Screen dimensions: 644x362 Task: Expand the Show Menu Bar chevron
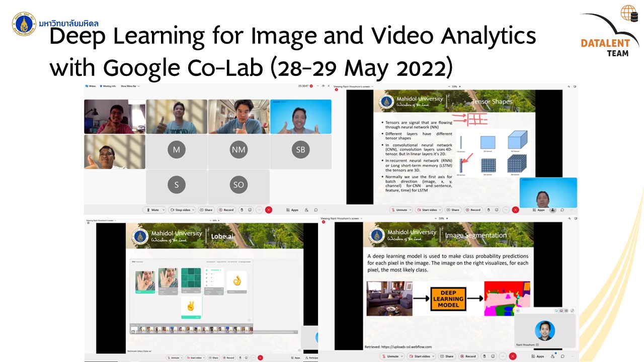(x=138, y=86)
